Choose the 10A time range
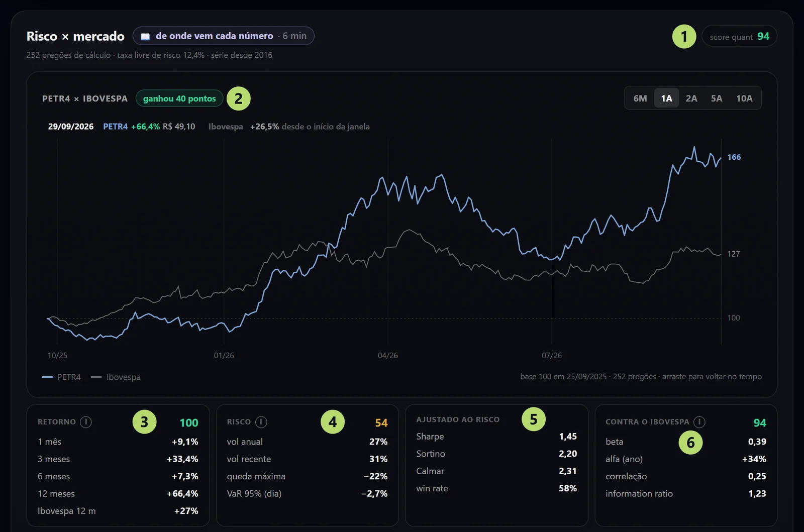This screenshot has width=804, height=532. (744, 98)
